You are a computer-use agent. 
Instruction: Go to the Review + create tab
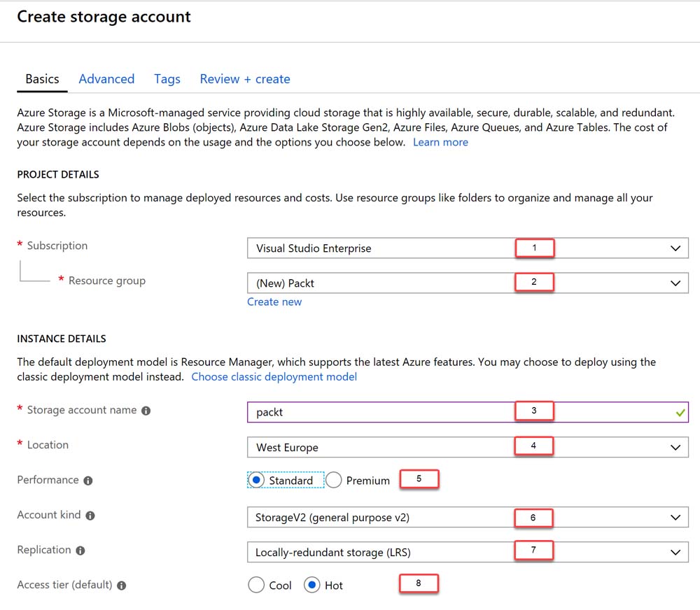pyautogui.click(x=245, y=79)
